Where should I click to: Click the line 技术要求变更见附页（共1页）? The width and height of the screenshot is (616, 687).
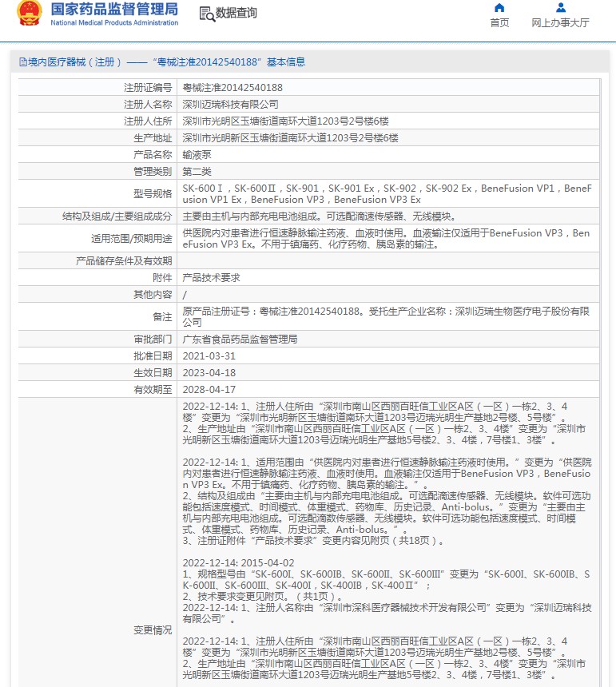click(263, 597)
